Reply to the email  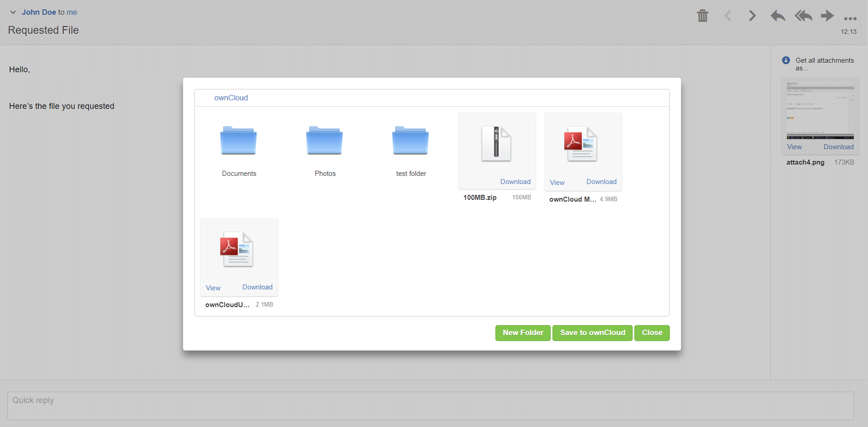pyautogui.click(x=778, y=16)
